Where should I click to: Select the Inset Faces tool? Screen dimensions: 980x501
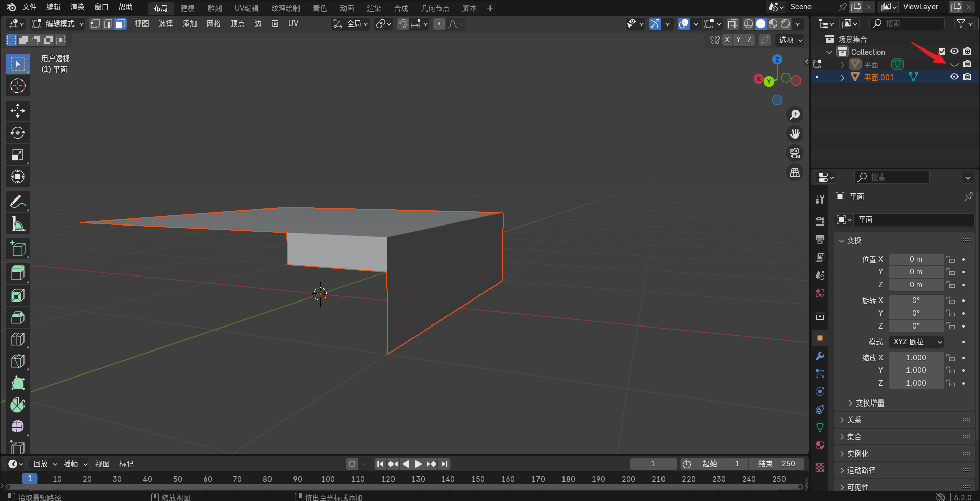pyautogui.click(x=18, y=295)
